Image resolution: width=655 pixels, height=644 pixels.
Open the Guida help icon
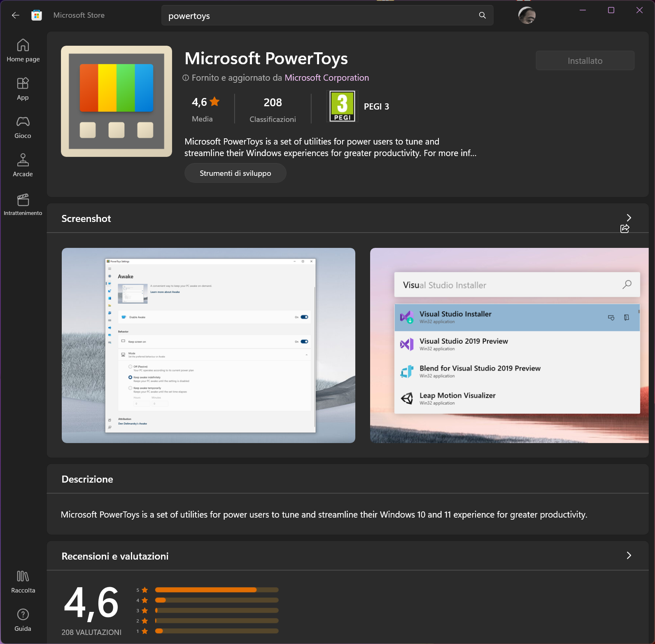[x=23, y=620]
